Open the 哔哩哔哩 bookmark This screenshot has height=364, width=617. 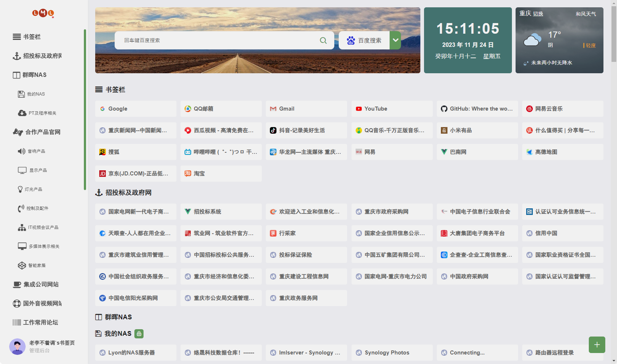coord(221,152)
